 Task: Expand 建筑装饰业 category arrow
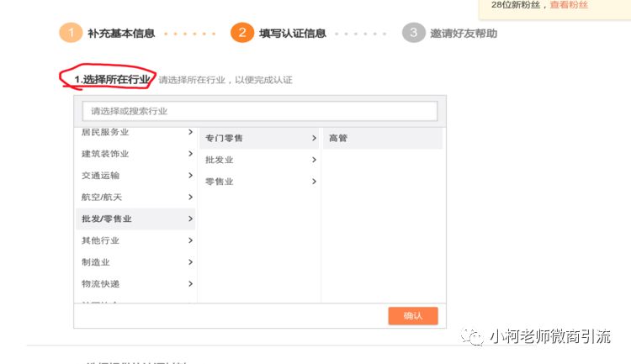190,154
